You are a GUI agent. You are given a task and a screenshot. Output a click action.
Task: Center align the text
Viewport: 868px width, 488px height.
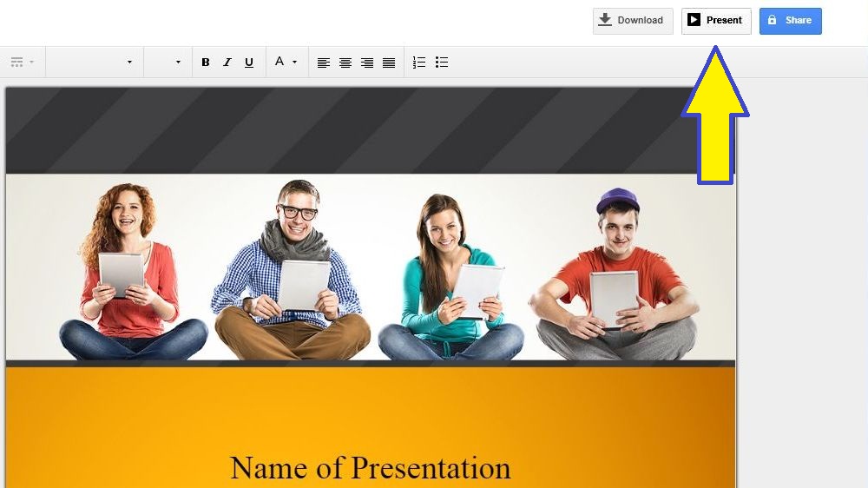[345, 63]
